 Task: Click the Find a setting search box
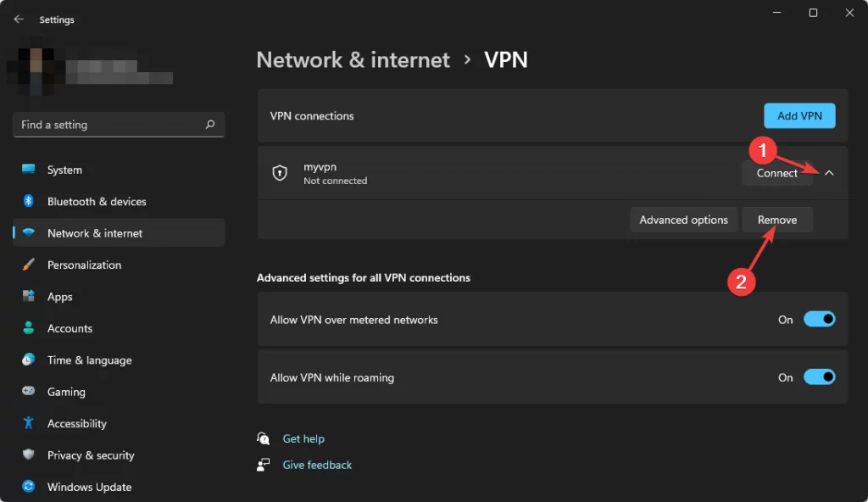pos(118,124)
